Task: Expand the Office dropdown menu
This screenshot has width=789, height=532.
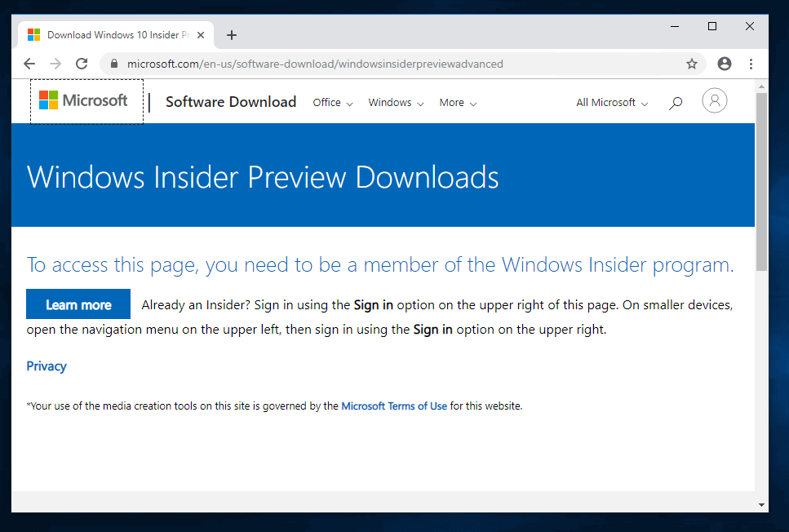Action: pos(333,103)
